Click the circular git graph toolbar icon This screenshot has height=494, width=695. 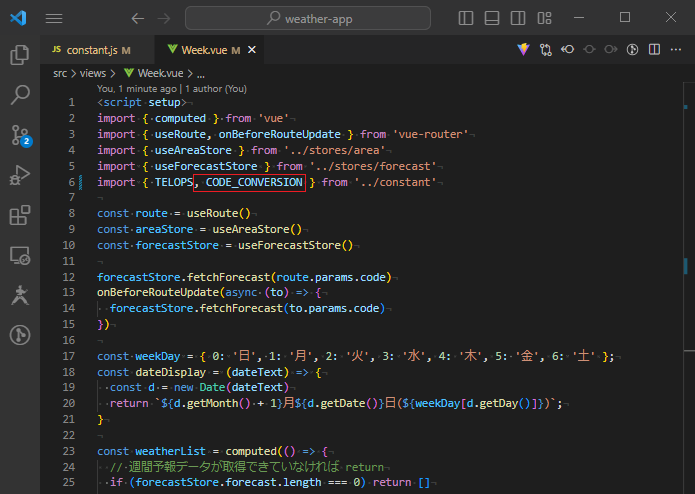633,49
